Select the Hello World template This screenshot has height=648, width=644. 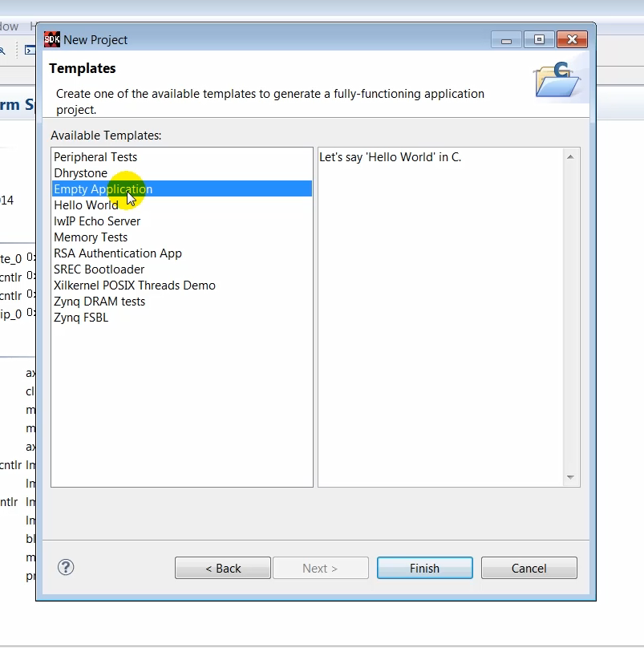click(86, 205)
